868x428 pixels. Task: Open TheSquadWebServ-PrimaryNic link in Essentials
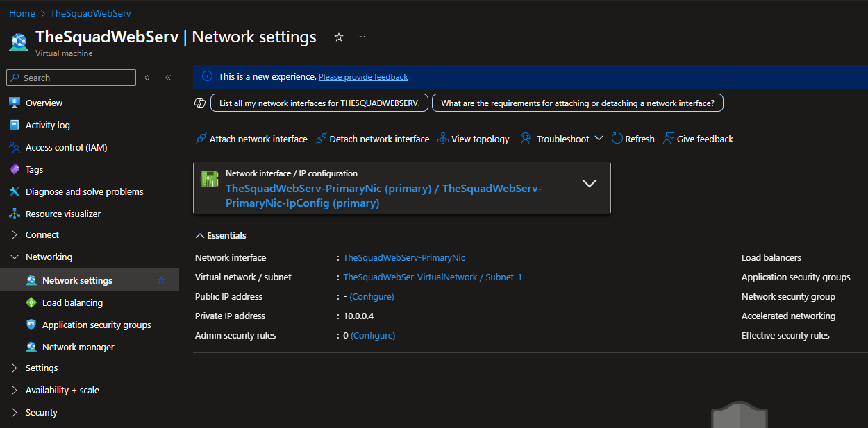404,257
